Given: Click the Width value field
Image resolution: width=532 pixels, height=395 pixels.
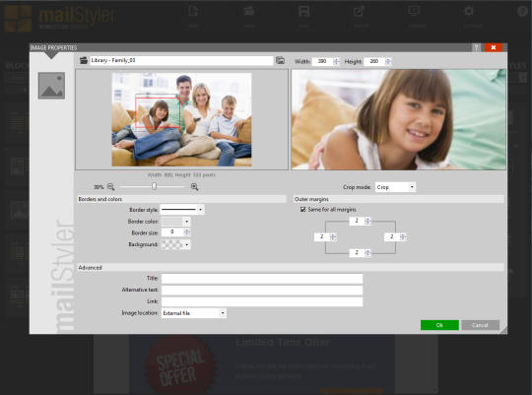Looking at the screenshot, I should tap(322, 61).
